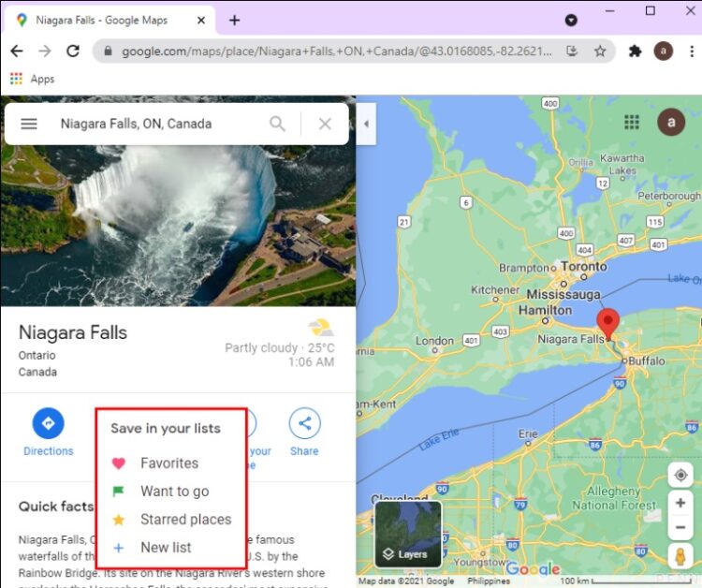Click the Niagara Falls photo thumbnail
The image size is (702, 588).
pos(178,226)
